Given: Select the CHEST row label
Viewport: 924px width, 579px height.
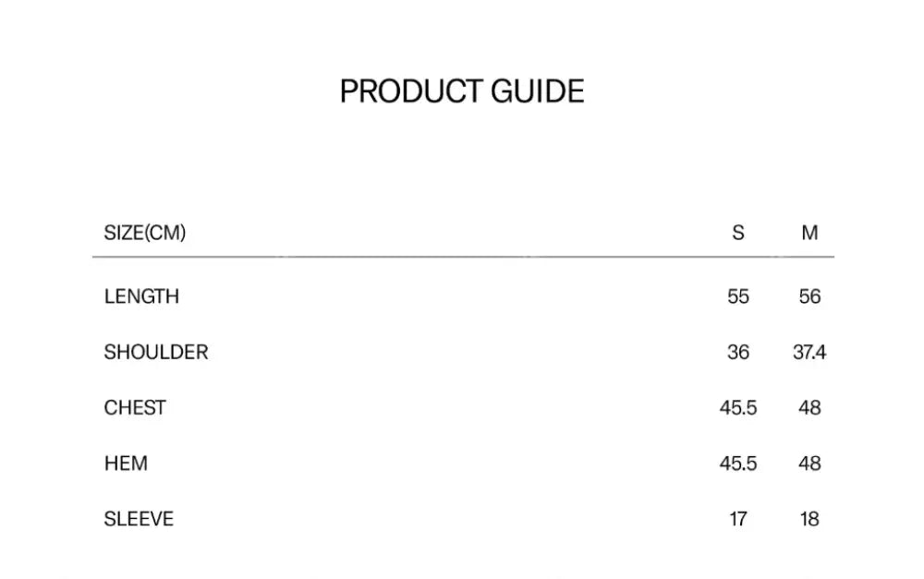Looking at the screenshot, I should pyautogui.click(x=135, y=407).
